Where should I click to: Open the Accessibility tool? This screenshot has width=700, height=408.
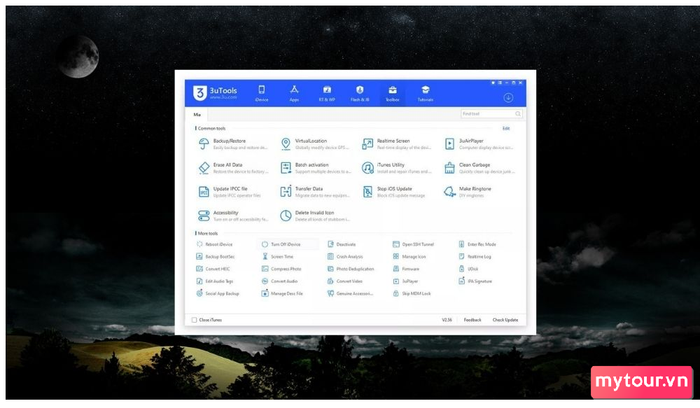[x=232, y=216]
